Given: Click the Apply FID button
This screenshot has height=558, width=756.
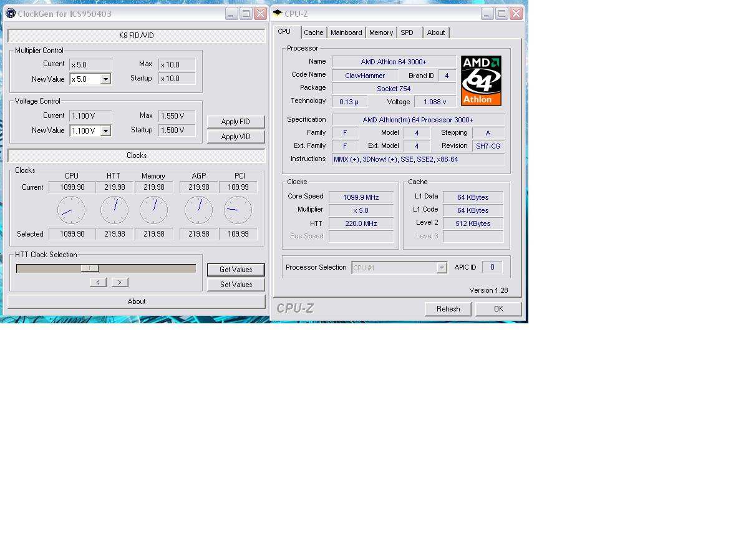Looking at the screenshot, I should pos(236,122).
